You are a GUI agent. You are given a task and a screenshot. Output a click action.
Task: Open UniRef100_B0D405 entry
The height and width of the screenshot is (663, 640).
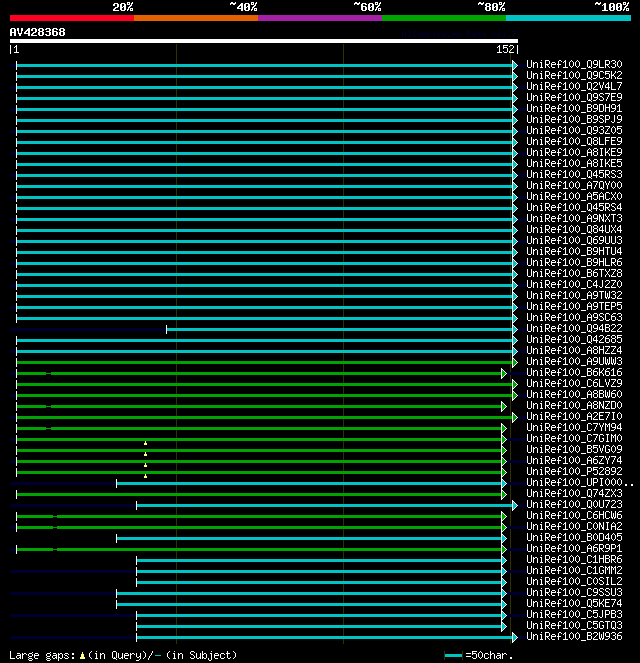tap(574, 537)
